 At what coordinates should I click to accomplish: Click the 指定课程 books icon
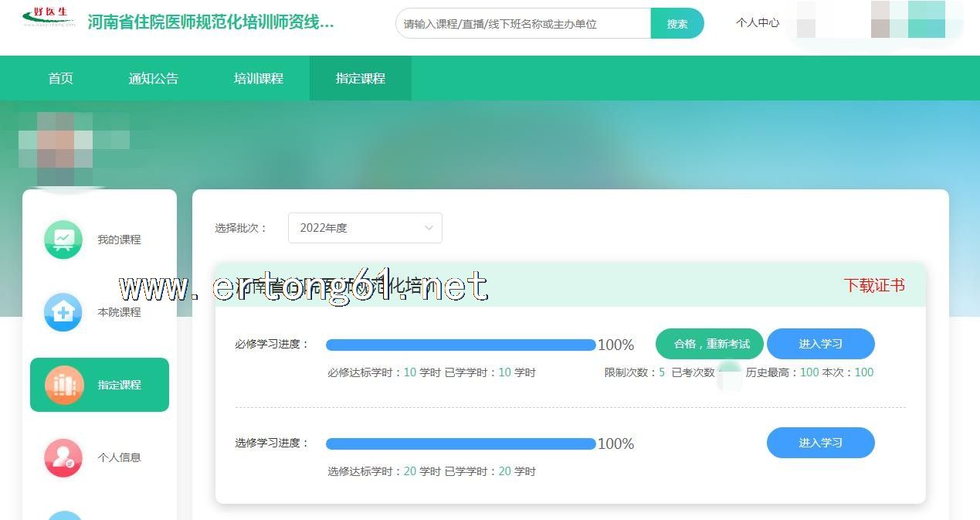[x=64, y=385]
